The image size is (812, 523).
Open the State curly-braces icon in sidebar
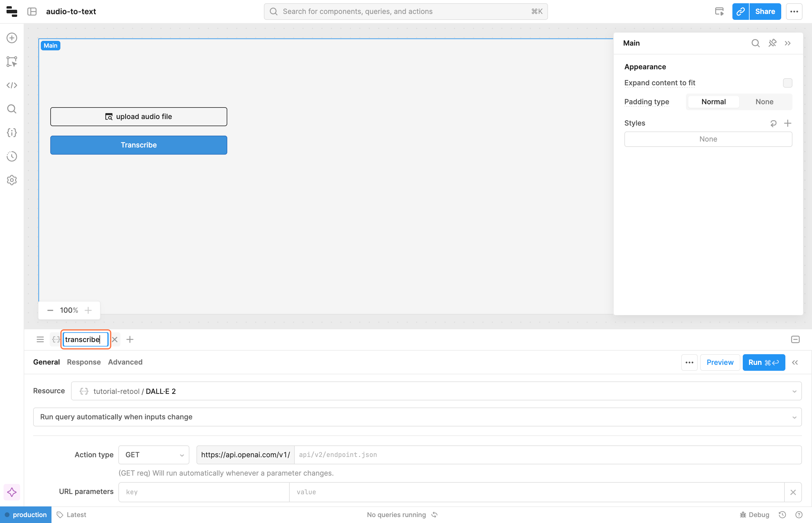tap(12, 133)
